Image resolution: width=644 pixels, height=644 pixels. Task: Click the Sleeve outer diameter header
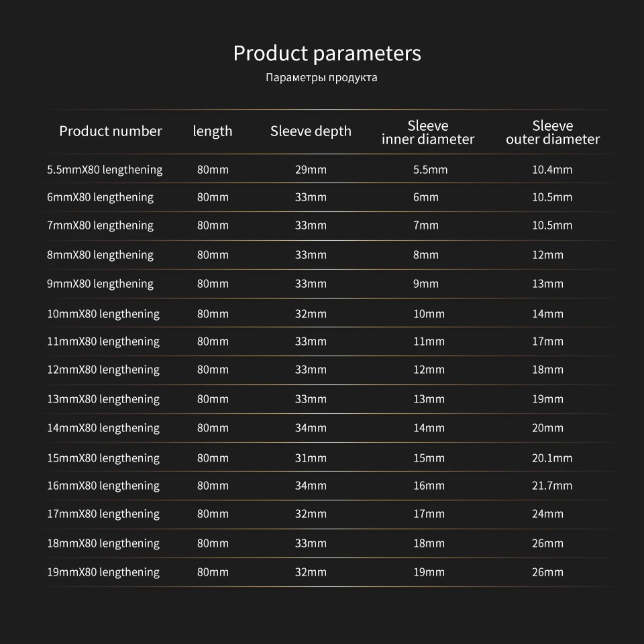[552, 132]
